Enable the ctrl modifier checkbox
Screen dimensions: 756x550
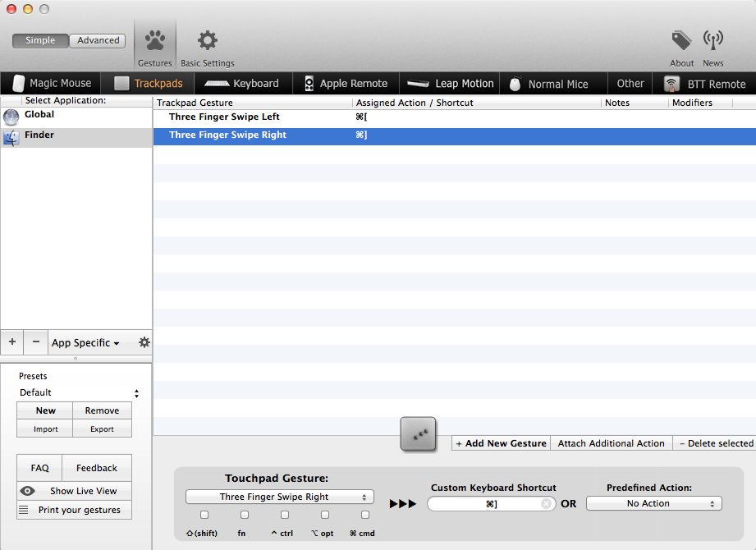[285, 515]
